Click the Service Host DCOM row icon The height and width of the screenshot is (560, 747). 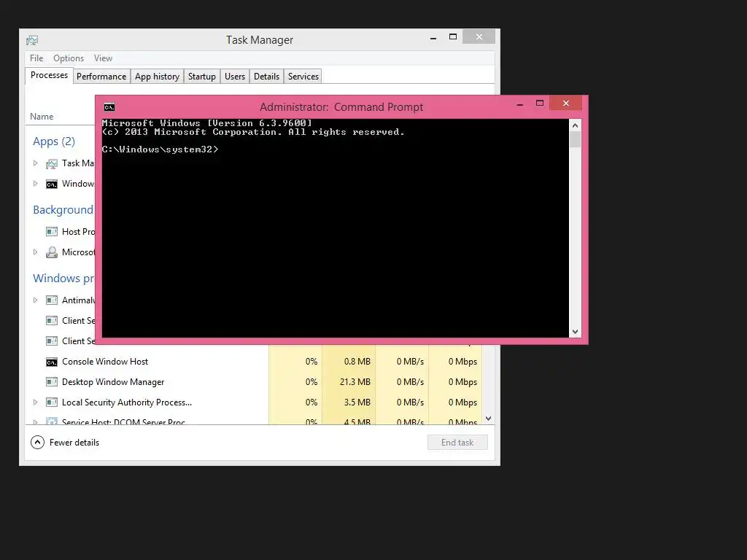pos(52,421)
